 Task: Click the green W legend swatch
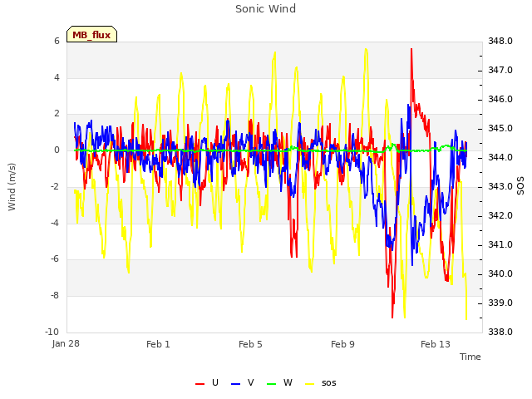coord(272,384)
